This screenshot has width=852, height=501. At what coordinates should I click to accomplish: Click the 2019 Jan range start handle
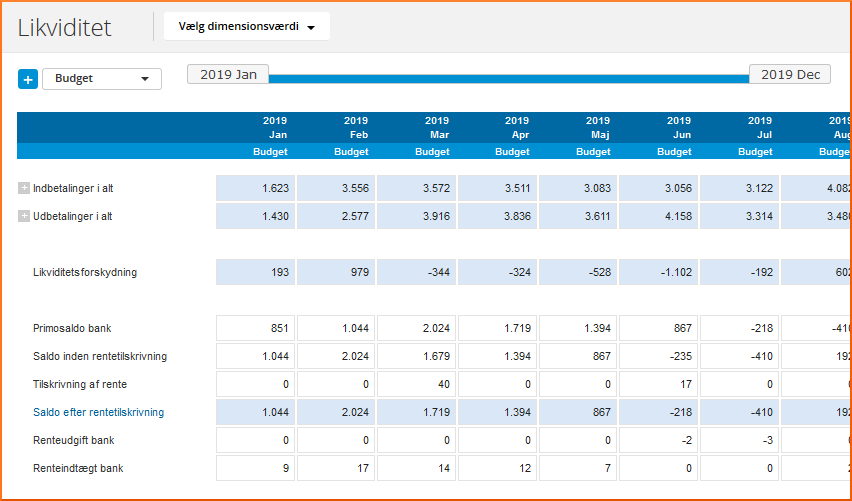click(x=228, y=75)
